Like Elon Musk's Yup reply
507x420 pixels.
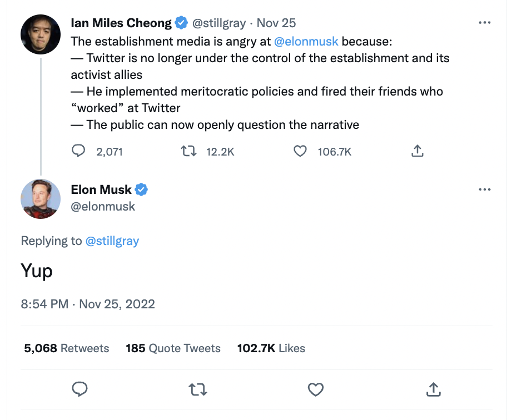point(315,389)
